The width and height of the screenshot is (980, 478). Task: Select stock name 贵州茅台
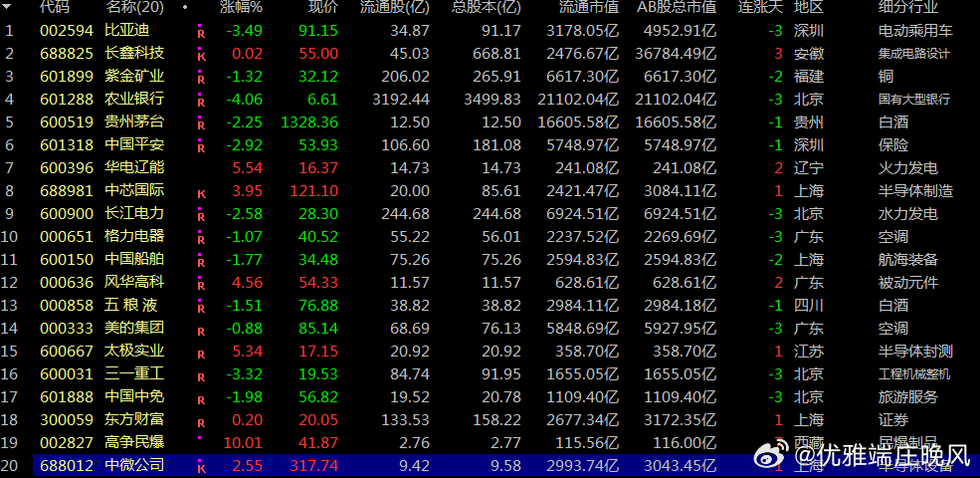134,121
